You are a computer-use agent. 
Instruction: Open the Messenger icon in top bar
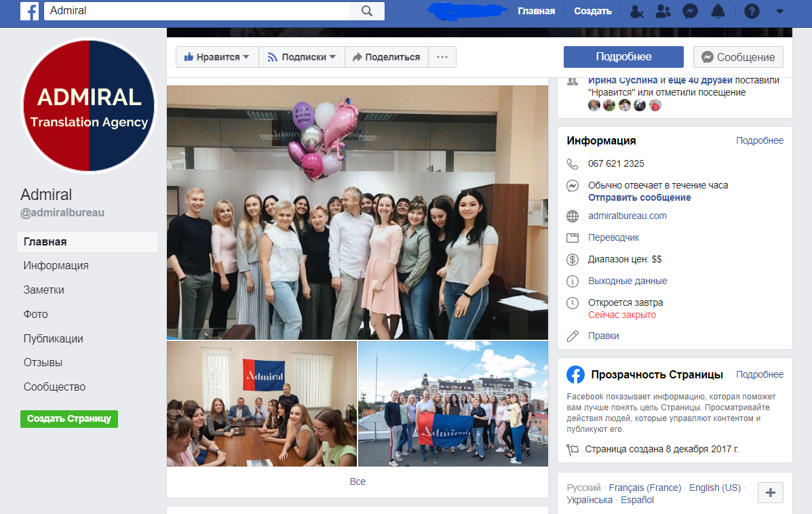(690, 11)
